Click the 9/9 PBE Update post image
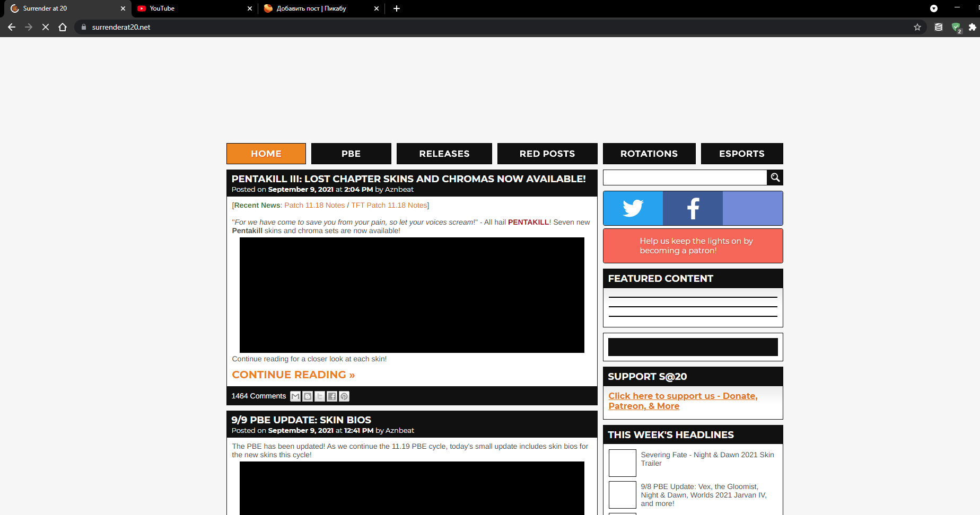980x515 pixels. (412, 488)
